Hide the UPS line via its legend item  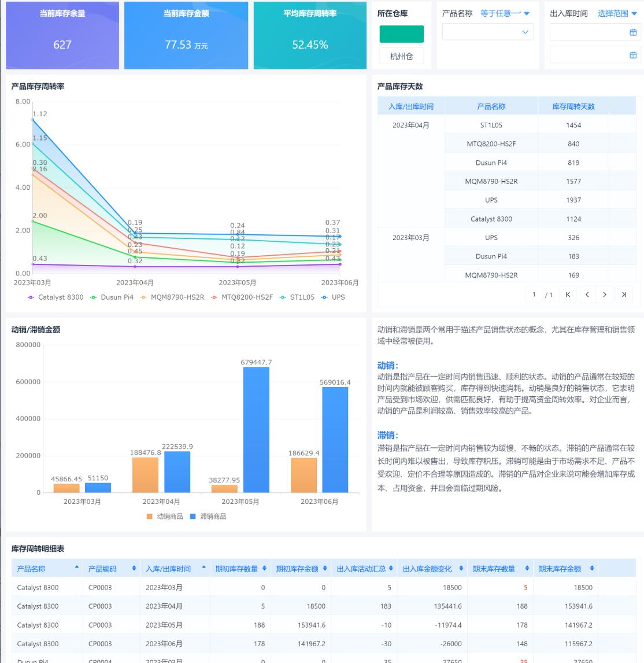336,297
